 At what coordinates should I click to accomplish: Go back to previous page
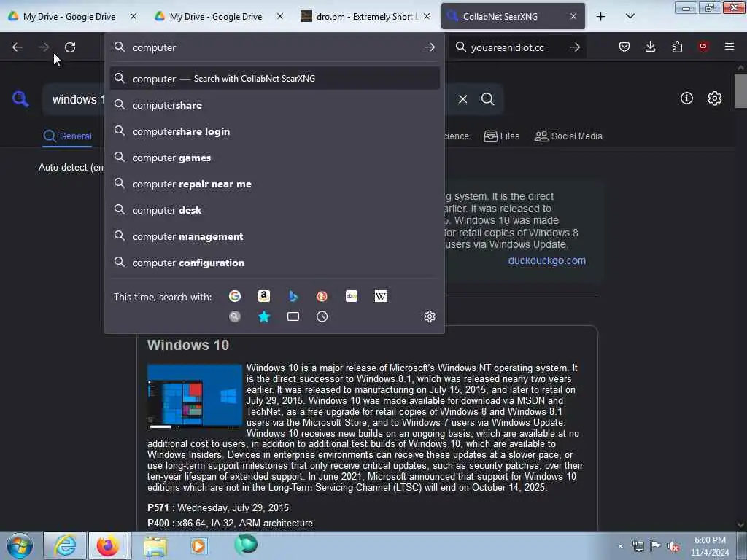tap(18, 47)
